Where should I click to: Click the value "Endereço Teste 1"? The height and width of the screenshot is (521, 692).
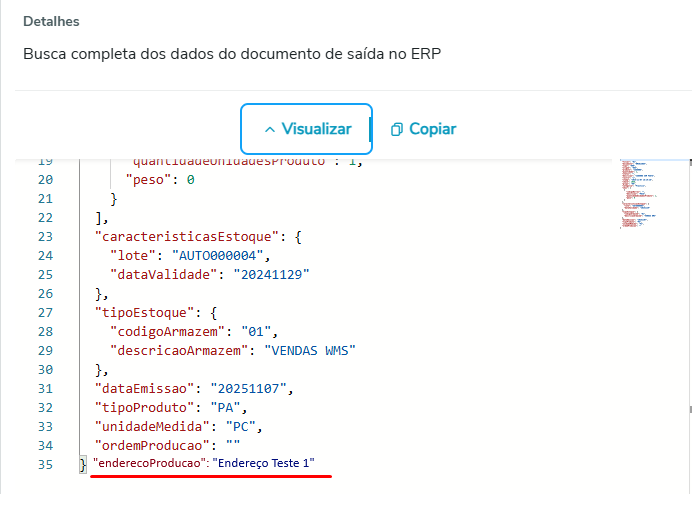(263, 463)
